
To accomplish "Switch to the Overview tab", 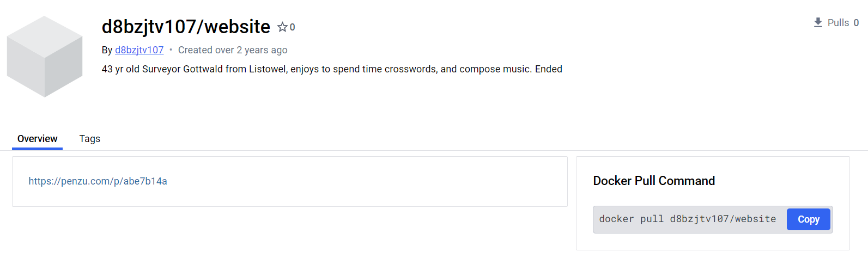I will point(37,139).
